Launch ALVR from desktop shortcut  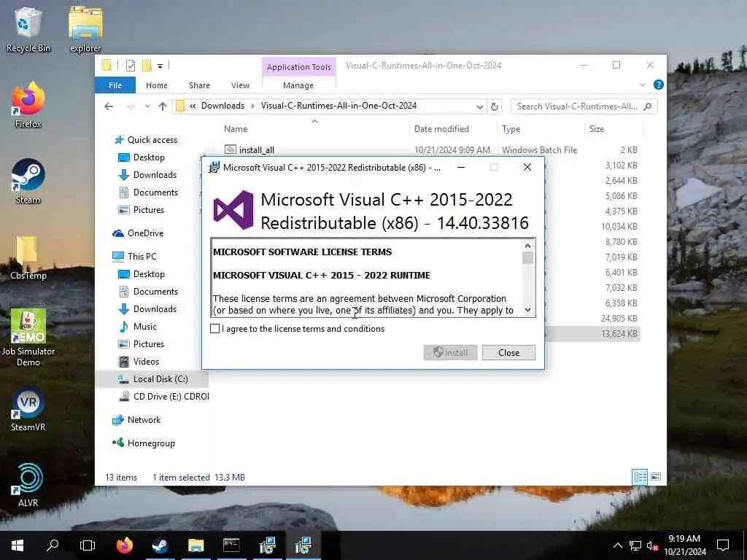pos(28,485)
